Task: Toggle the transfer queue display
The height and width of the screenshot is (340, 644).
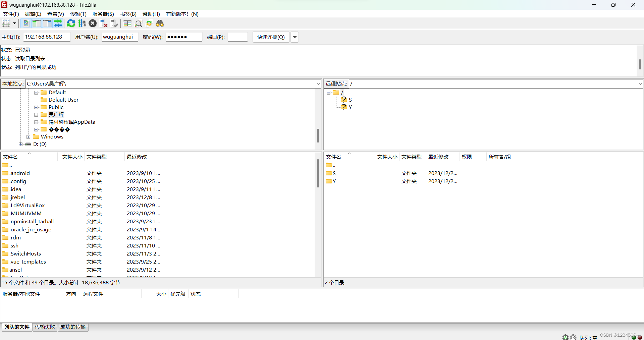Action: click(x=58, y=23)
